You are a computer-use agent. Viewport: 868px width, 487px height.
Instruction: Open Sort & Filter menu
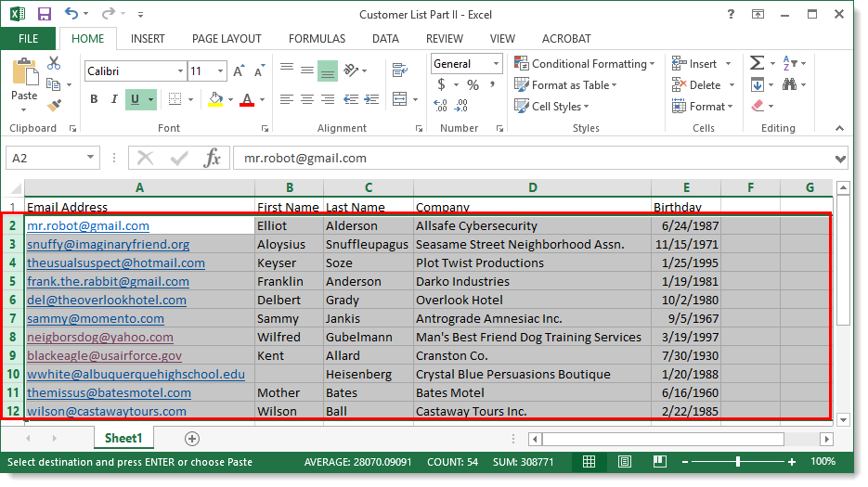[x=794, y=63]
